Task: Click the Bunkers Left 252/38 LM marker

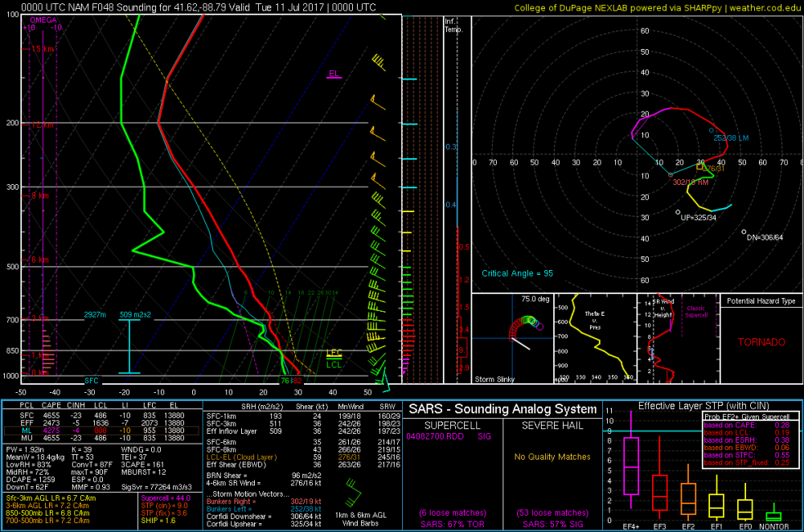Action: coord(712,131)
